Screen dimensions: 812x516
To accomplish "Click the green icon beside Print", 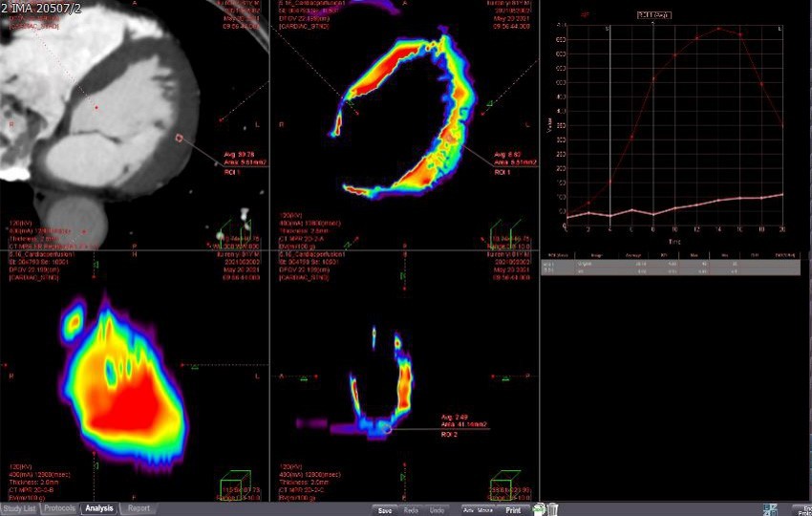I will [x=539, y=510].
